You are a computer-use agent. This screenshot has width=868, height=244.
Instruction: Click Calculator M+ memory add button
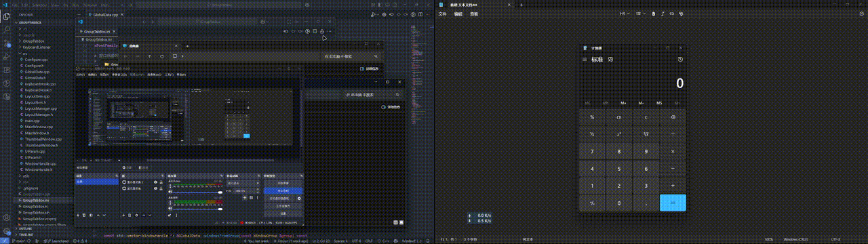pos(623,103)
